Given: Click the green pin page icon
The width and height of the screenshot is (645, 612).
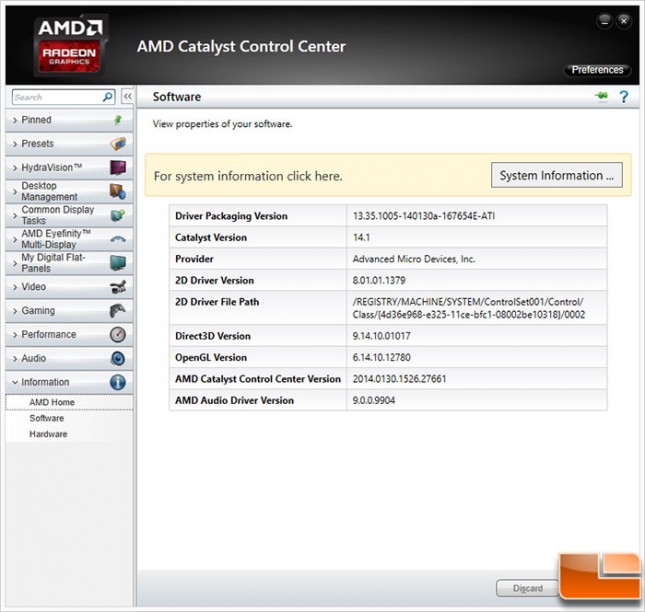Looking at the screenshot, I should coord(601,97).
